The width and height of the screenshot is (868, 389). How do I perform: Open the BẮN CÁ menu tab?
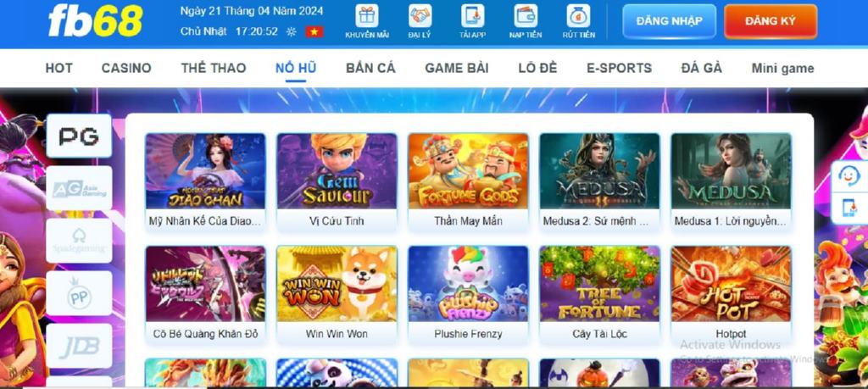click(x=371, y=68)
